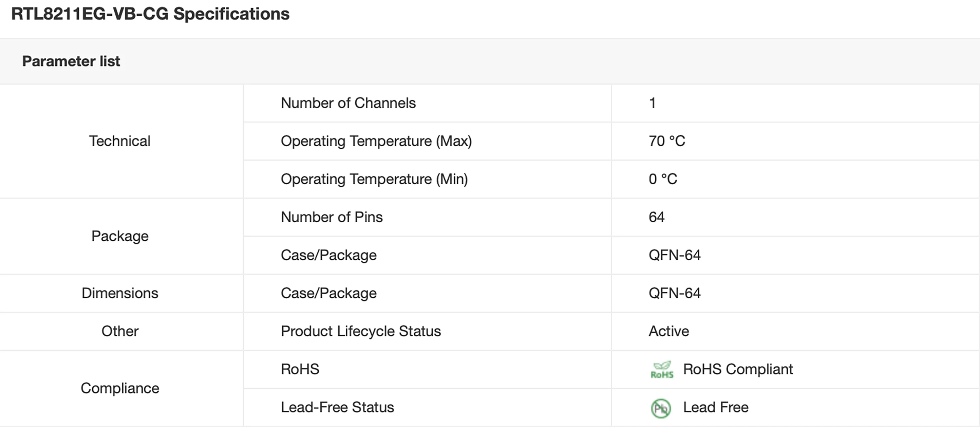Select the Compliance category cell

(x=120, y=389)
